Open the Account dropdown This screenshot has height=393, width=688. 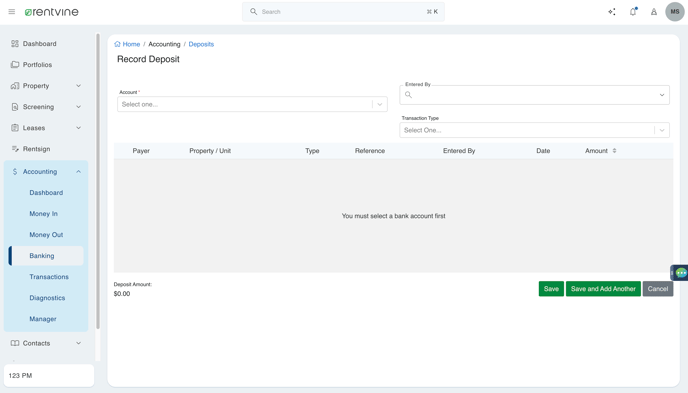[x=252, y=104]
